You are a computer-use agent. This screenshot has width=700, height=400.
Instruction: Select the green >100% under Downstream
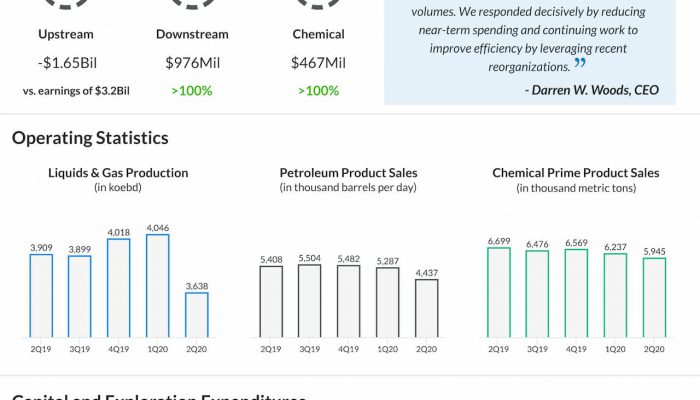pyautogui.click(x=192, y=91)
